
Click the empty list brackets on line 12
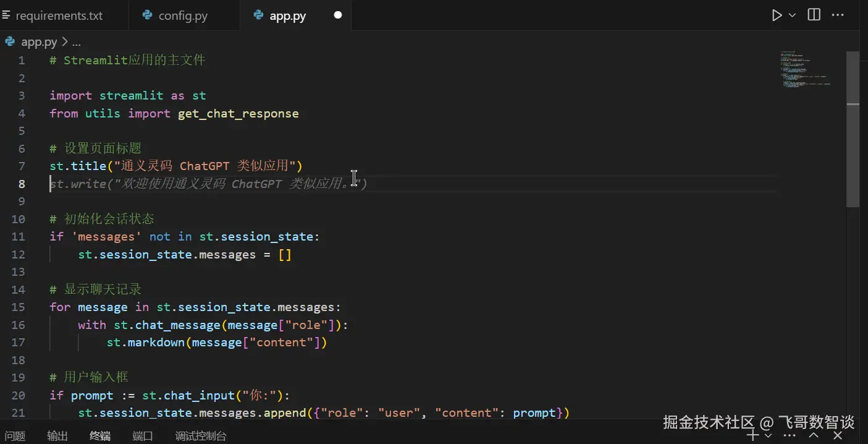285,255
